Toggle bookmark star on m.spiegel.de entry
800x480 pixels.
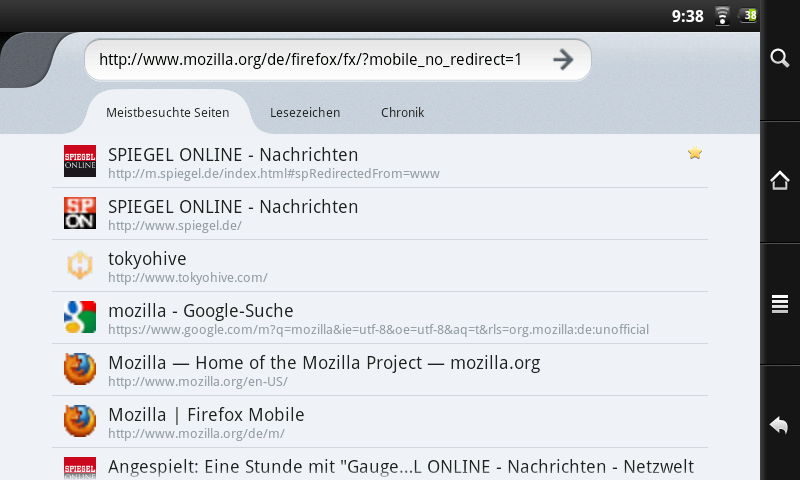click(695, 153)
